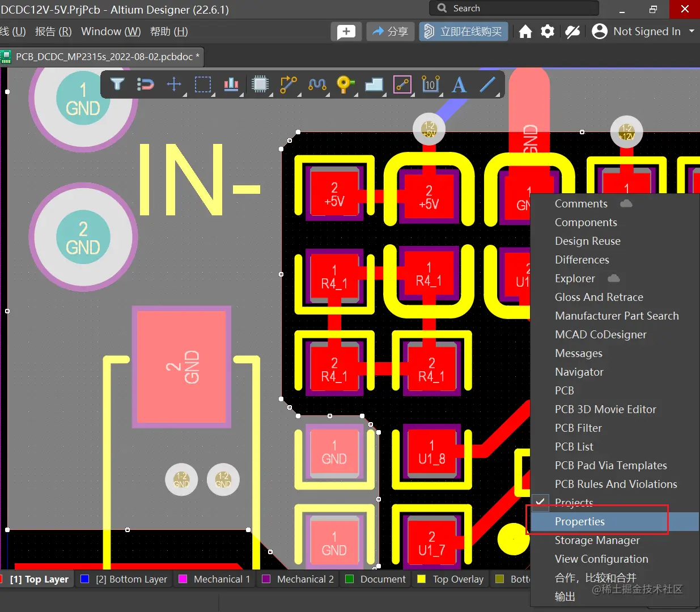Choose PCB Filter panel

click(615, 428)
